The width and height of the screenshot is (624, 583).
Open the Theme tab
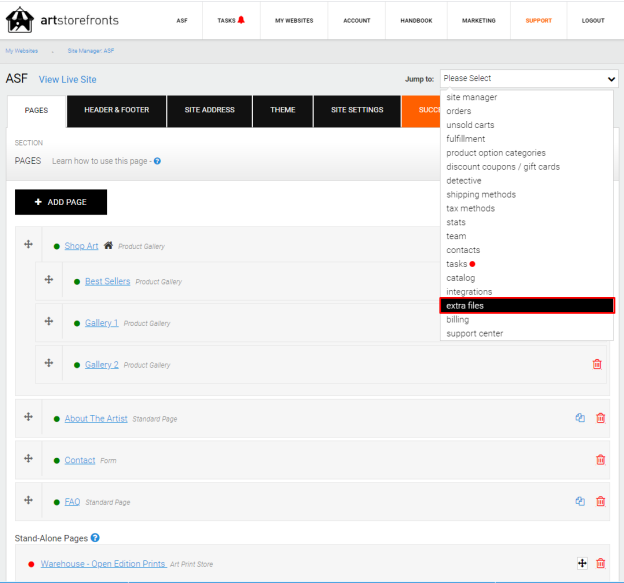[x=283, y=110]
